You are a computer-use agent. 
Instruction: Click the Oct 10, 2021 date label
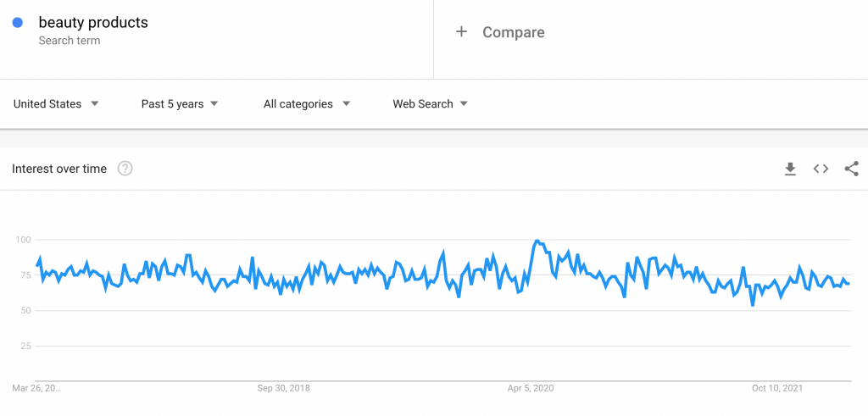[x=777, y=388]
